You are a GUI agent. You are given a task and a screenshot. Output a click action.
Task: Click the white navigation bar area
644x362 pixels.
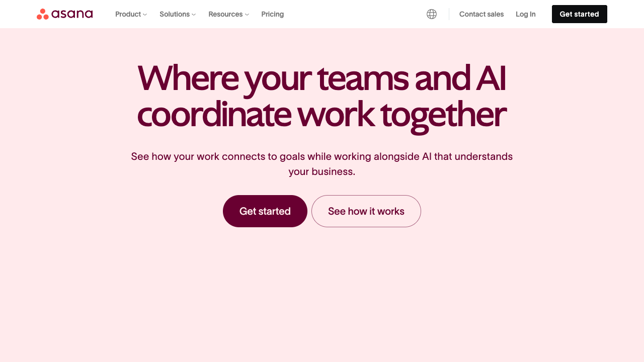(x=352, y=14)
